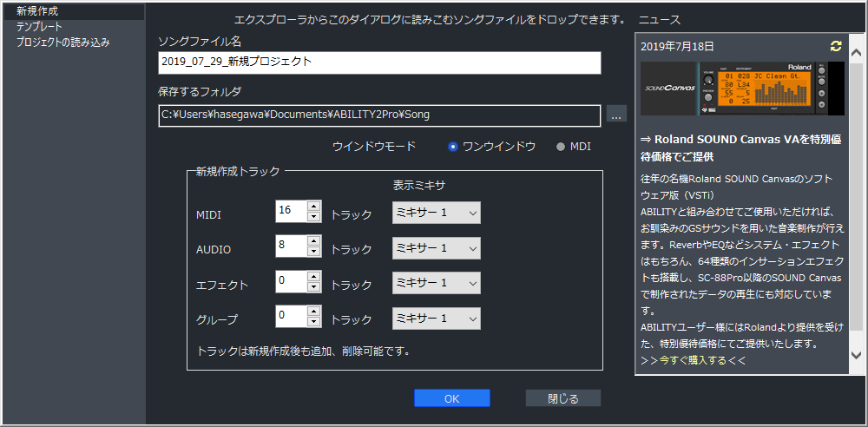
Task: Click the 今すぐ購入する link
Action: pyautogui.click(x=693, y=360)
